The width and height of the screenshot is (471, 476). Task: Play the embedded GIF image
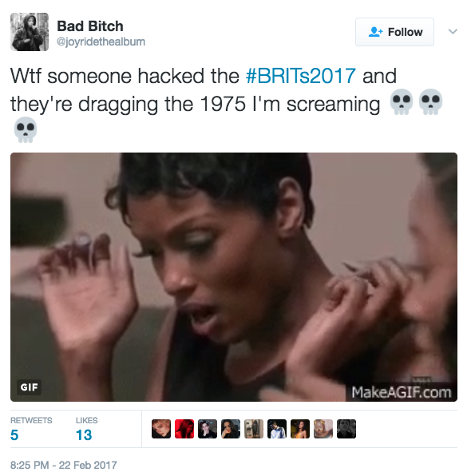pyautogui.click(x=234, y=277)
